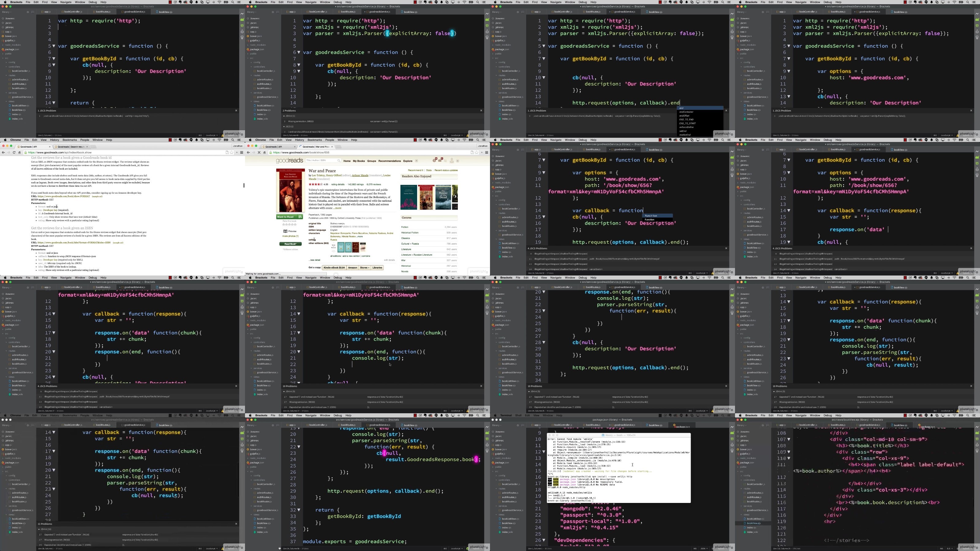Select the Goodreads War and Peace tab
The width and height of the screenshot is (980, 551).
tap(316, 147)
